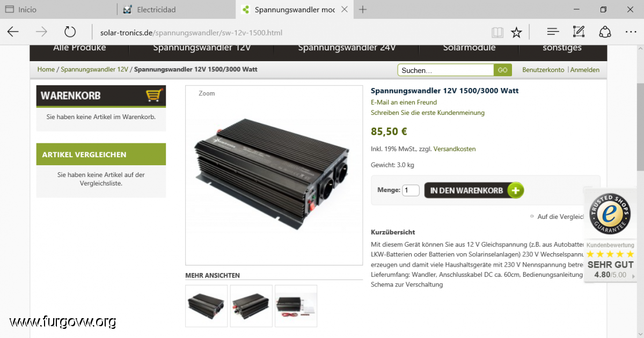This screenshot has width=644, height=338.
Task: Click the Suchen search field
Action: pos(445,70)
